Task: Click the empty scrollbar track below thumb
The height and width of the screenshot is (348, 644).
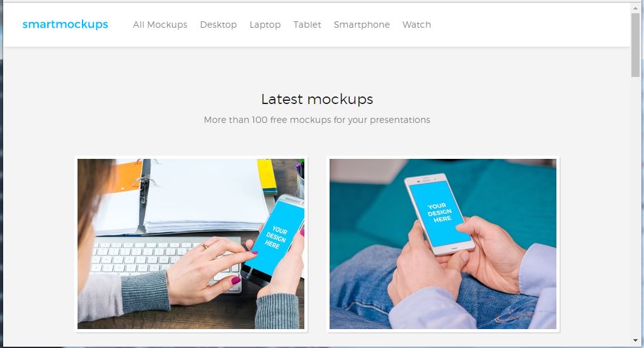Action: pos(635,206)
